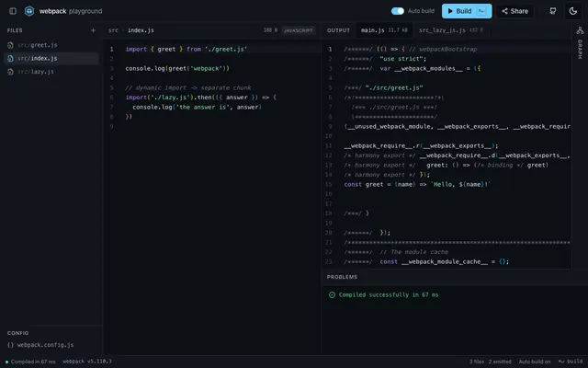Viewport: 588px width, 368px height.
Task: Click line number 7 in index.js editor
Action: pos(111,107)
